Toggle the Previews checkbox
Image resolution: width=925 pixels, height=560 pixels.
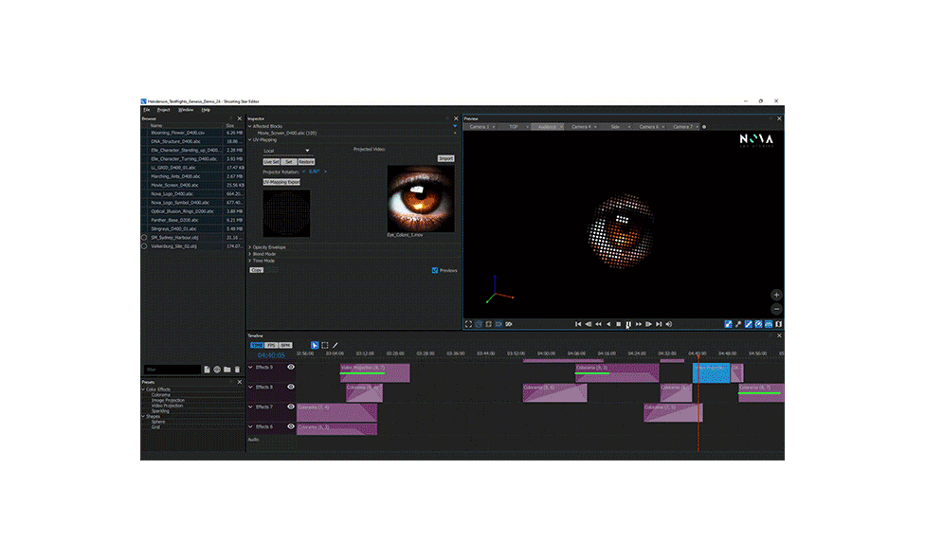(435, 270)
